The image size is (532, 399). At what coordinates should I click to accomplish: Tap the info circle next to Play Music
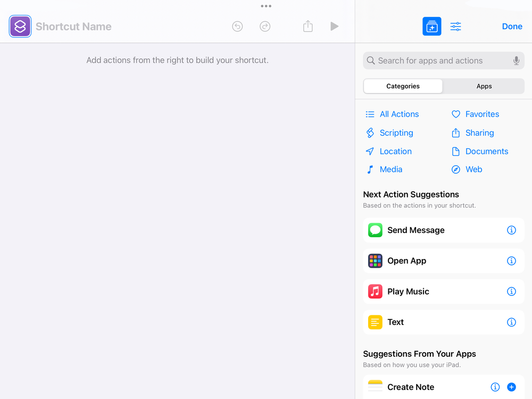pos(511,292)
